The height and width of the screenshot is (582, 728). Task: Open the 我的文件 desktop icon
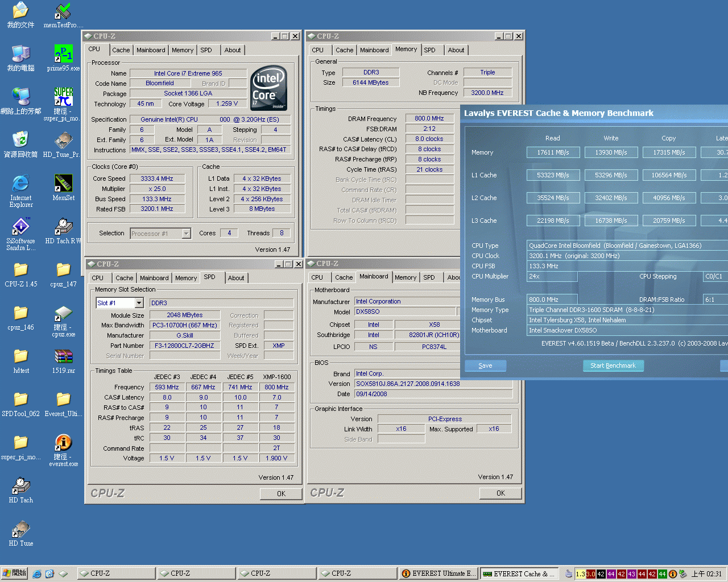point(20,15)
